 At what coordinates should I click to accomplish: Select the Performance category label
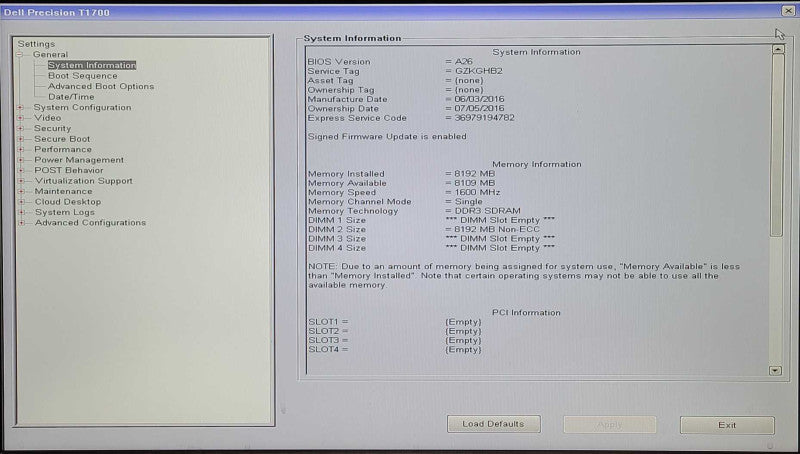point(63,149)
